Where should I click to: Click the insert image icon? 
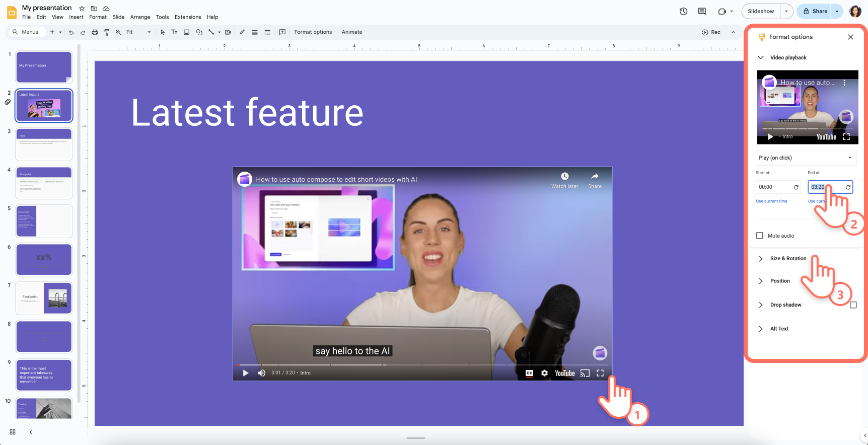point(186,32)
